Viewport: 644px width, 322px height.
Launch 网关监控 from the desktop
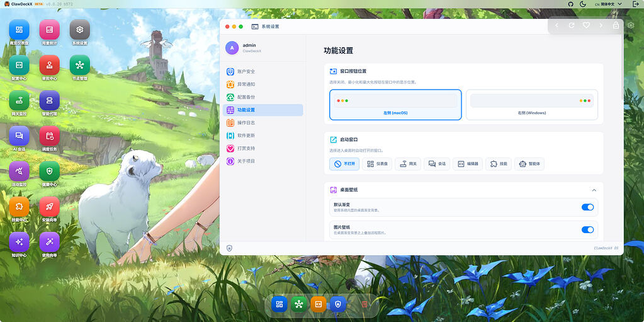[x=20, y=100]
